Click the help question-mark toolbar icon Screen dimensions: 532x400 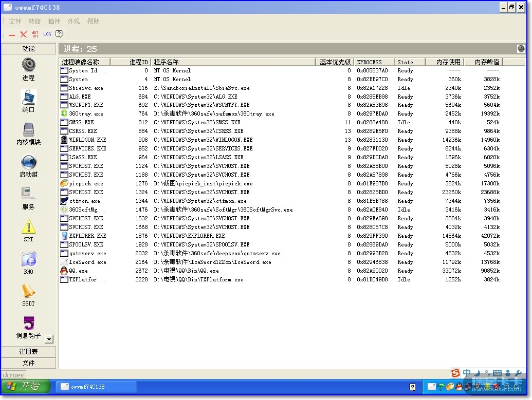point(59,34)
